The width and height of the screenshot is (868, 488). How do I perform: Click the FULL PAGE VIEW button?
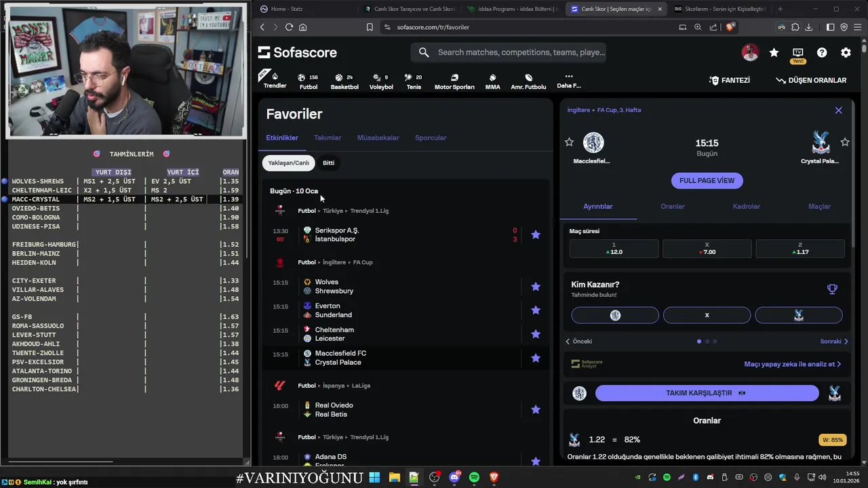707,181
